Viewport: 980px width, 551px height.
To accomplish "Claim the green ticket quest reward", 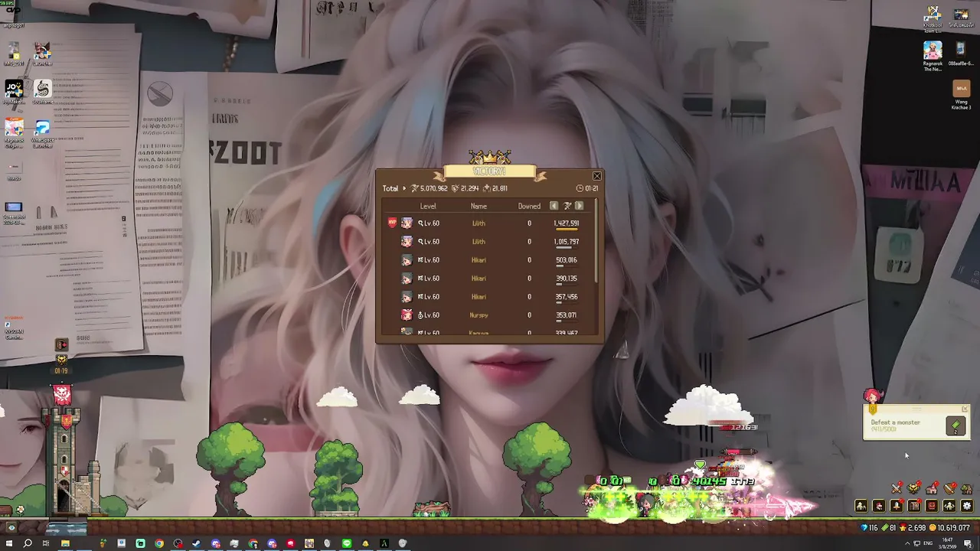I will tap(955, 427).
